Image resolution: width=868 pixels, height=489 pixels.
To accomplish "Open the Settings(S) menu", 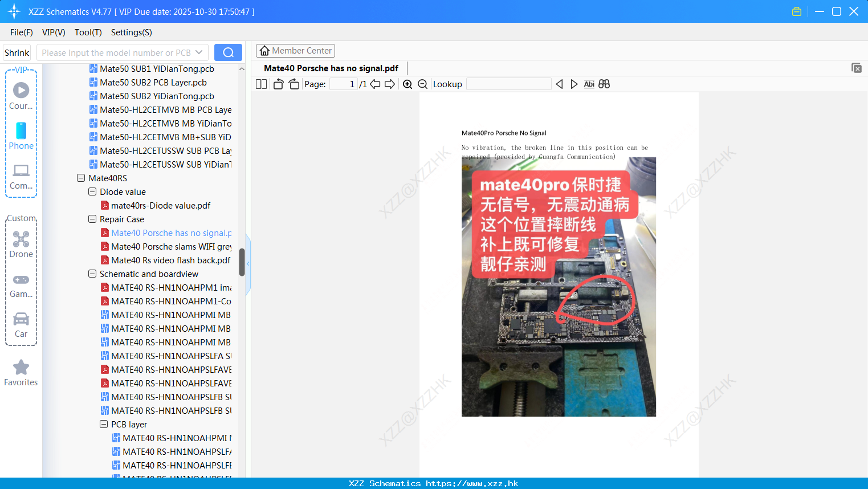I will pos(132,32).
